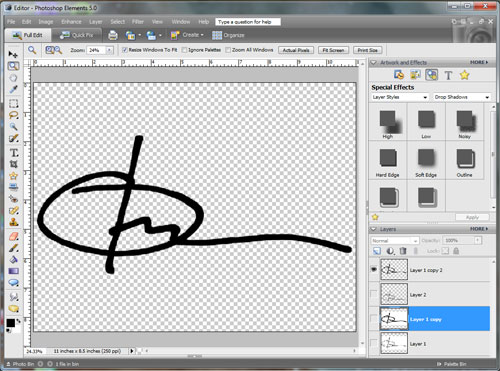Open Favorites star in Artwork and Effects
This screenshot has width=500, height=371.
coord(464,75)
